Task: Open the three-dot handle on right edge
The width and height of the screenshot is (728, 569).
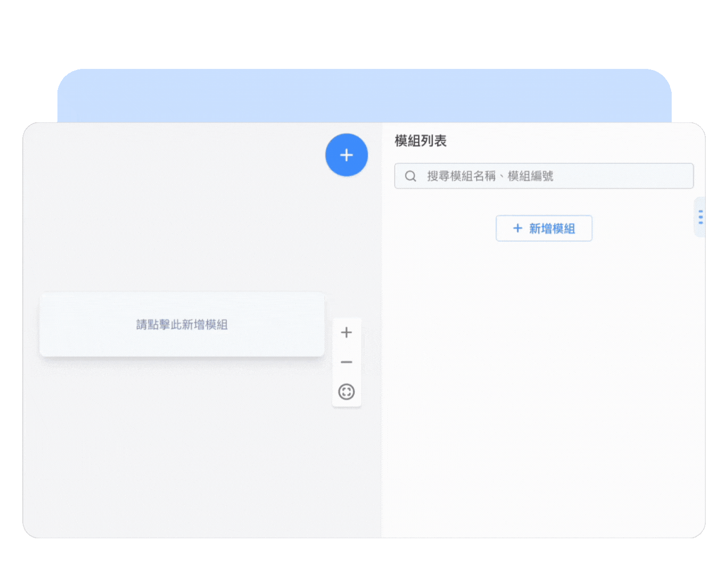Action: 700,217
